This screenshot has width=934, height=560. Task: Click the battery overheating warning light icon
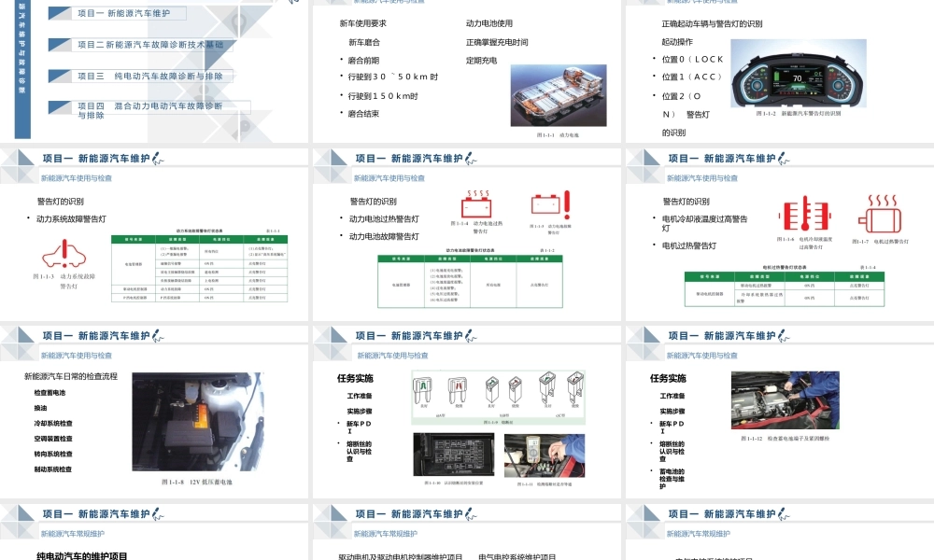(476, 204)
